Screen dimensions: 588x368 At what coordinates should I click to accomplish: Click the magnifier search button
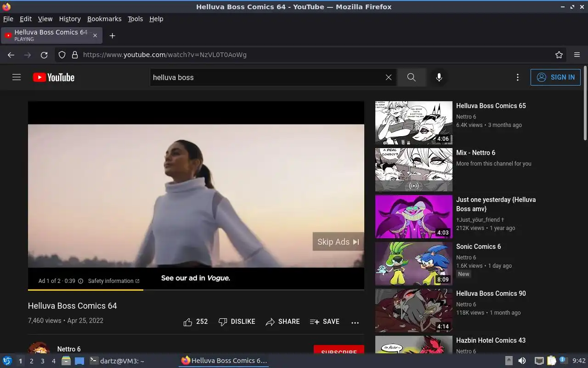click(x=412, y=77)
